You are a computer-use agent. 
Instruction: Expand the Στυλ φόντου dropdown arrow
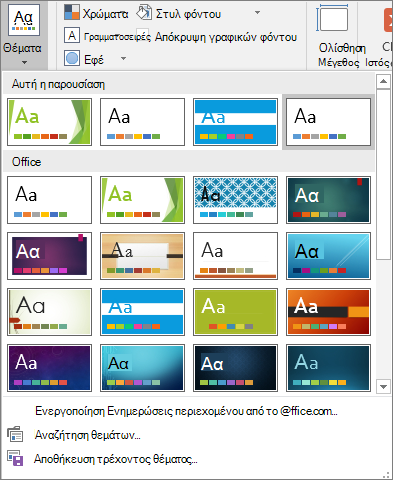[257, 13]
